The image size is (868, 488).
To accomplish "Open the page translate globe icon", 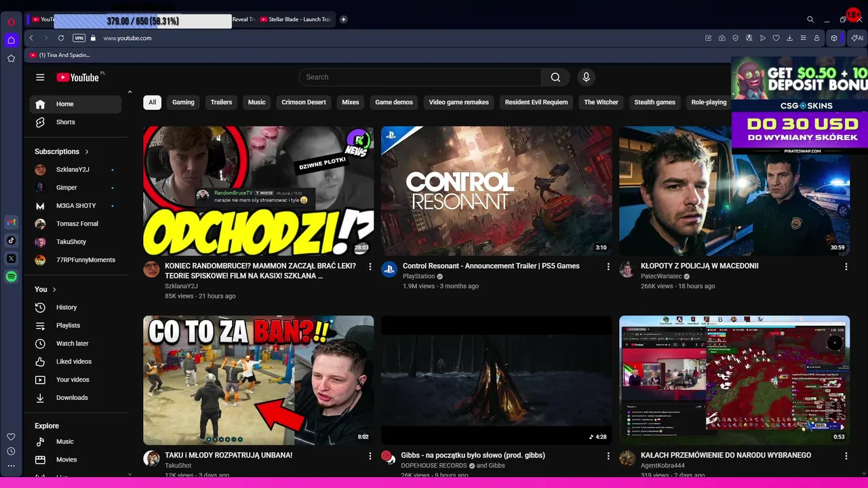I will point(749,38).
